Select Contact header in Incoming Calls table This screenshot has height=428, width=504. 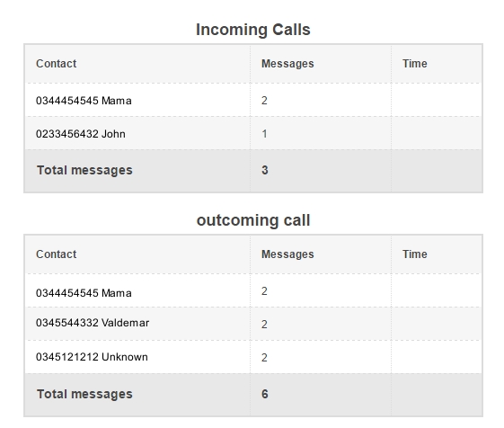click(x=57, y=64)
